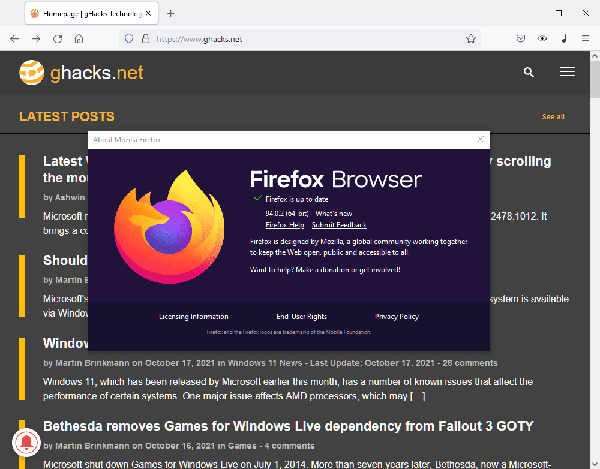Image resolution: width=600 pixels, height=469 pixels.
Task: Open Licensing Information link
Action: click(194, 317)
